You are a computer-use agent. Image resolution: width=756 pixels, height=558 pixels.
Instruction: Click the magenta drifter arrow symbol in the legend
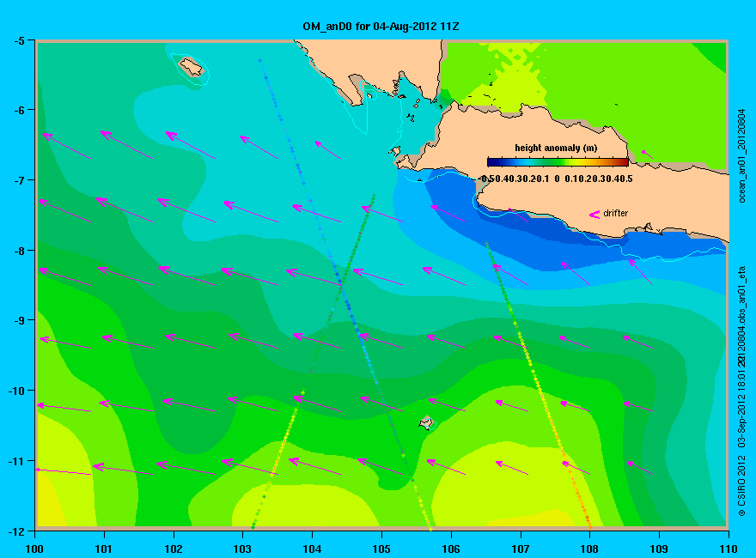(x=594, y=215)
